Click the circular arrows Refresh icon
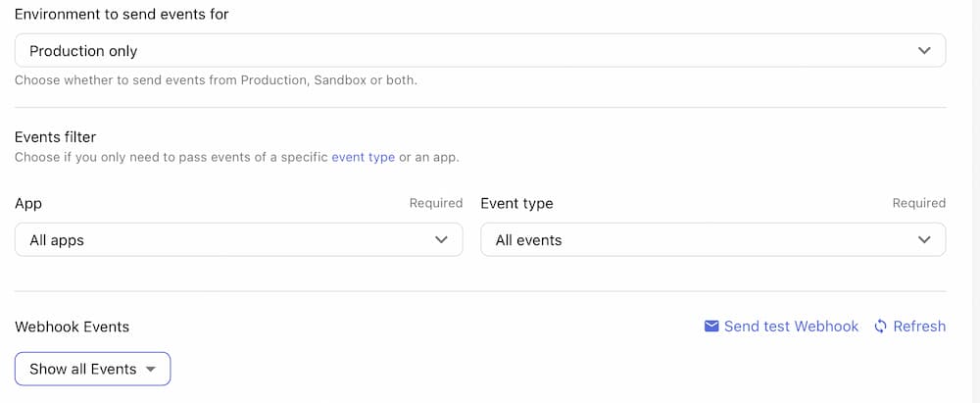This screenshot has width=980, height=403. pos(881,327)
